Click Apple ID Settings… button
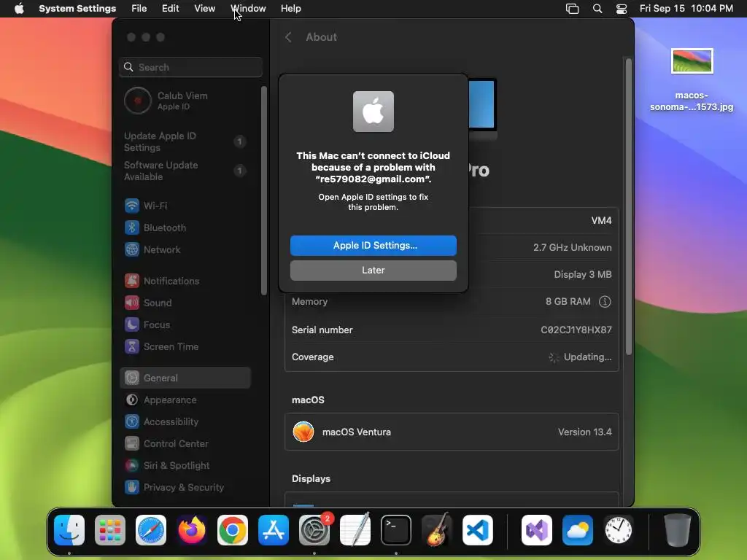The image size is (747, 560). pos(373,246)
